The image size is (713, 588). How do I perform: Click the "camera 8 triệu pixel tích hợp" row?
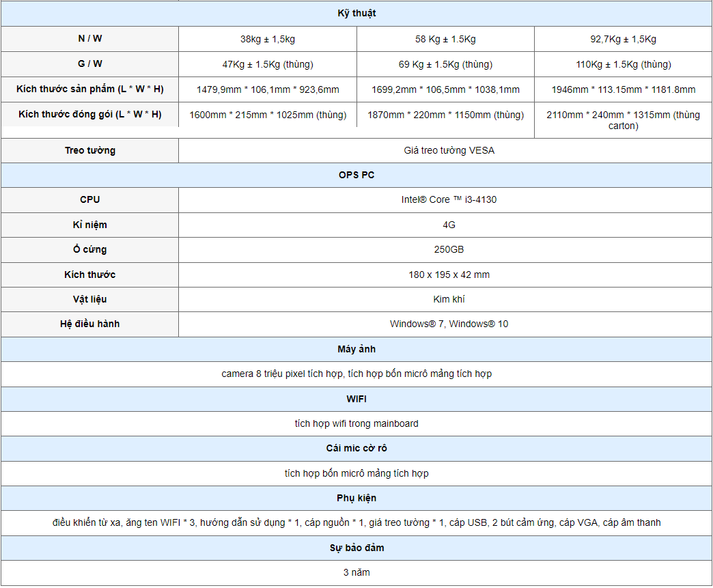[356, 374]
